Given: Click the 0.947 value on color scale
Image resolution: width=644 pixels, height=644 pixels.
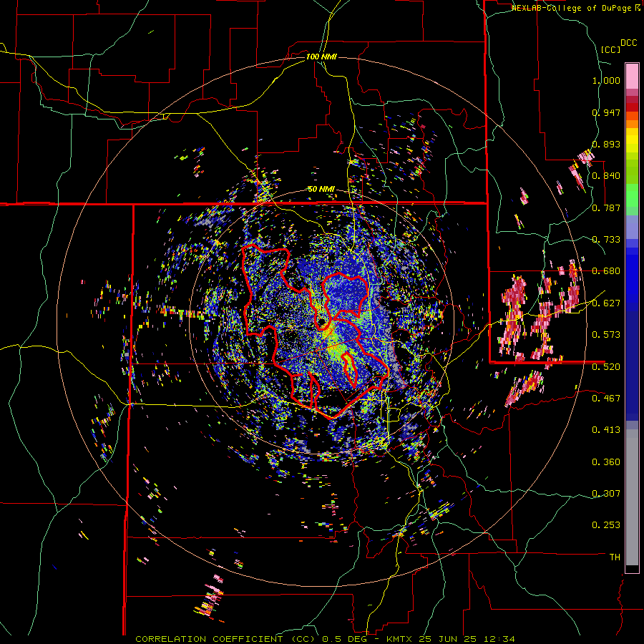Looking at the screenshot, I should click(x=606, y=112).
